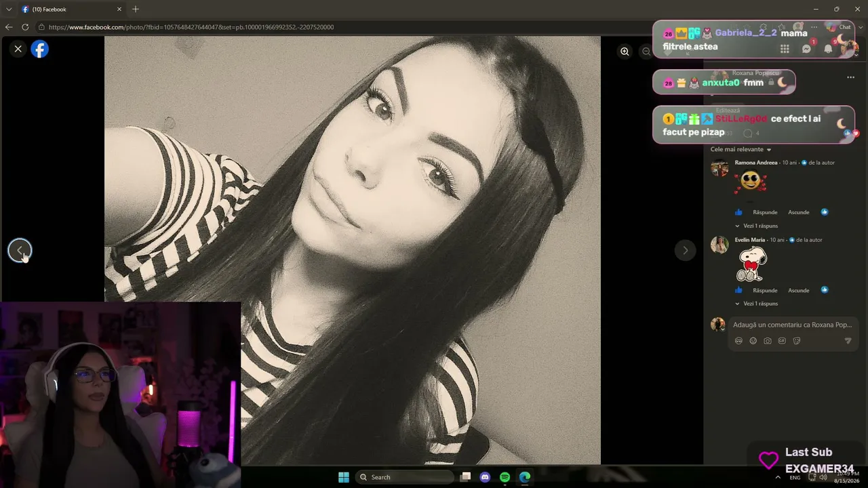Screen dimensions: 868x488
Task: Add a GIF to the comment
Action: pyautogui.click(x=782, y=341)
